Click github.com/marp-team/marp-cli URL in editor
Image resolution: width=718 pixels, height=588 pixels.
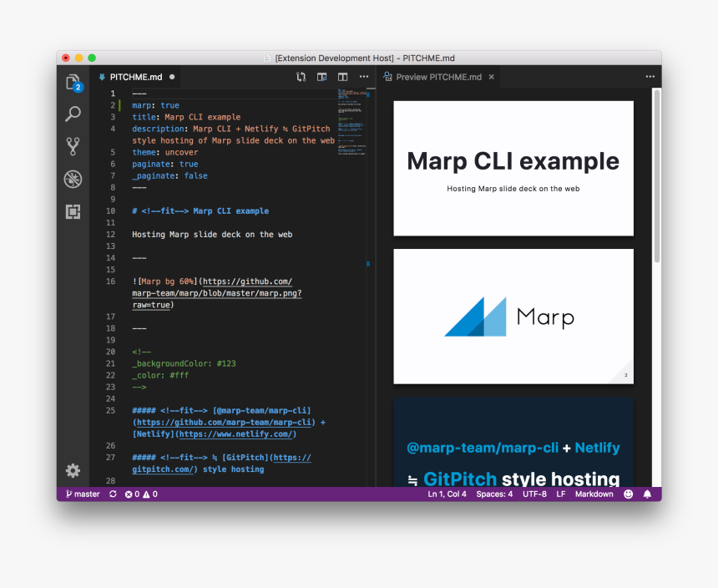point(224,423)
